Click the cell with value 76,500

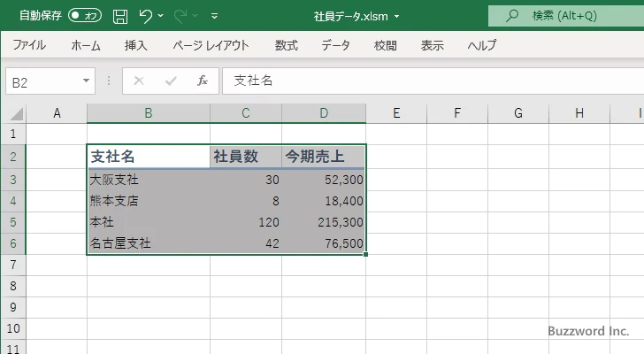(324, 243)
